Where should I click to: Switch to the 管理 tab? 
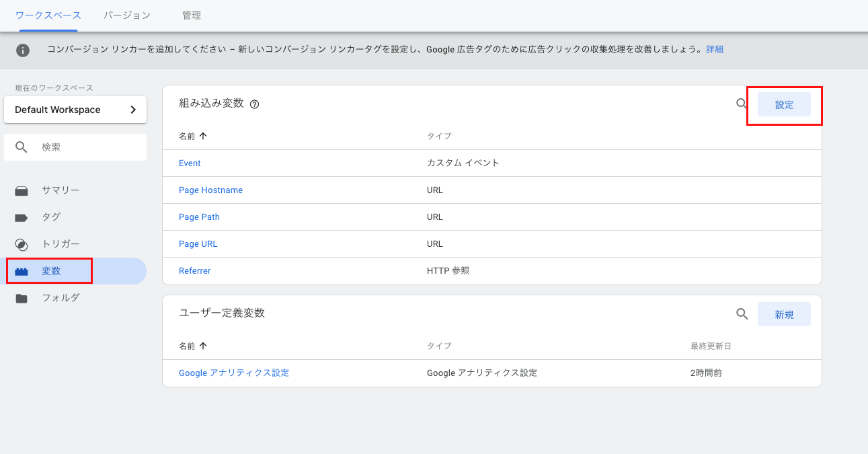[192, 15]
